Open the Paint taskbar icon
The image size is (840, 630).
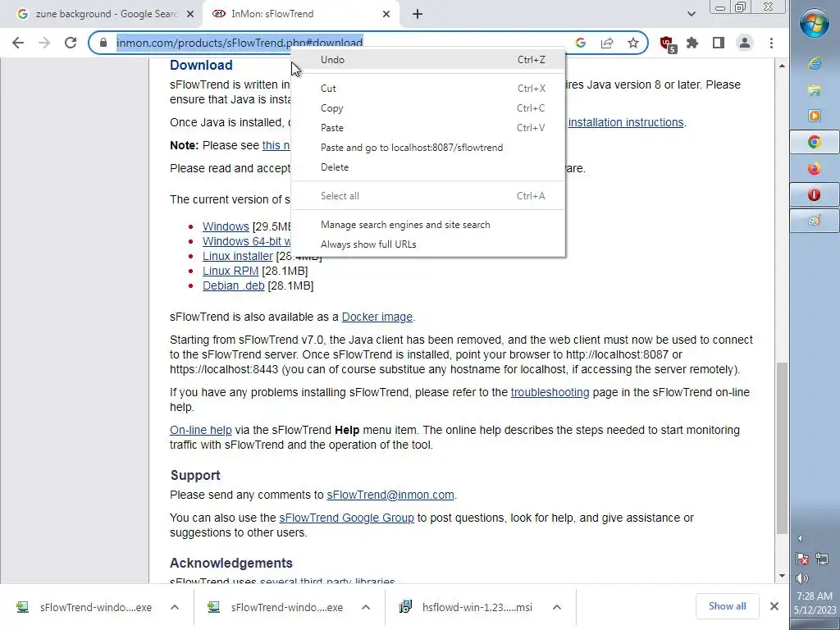tap(815, 221)
